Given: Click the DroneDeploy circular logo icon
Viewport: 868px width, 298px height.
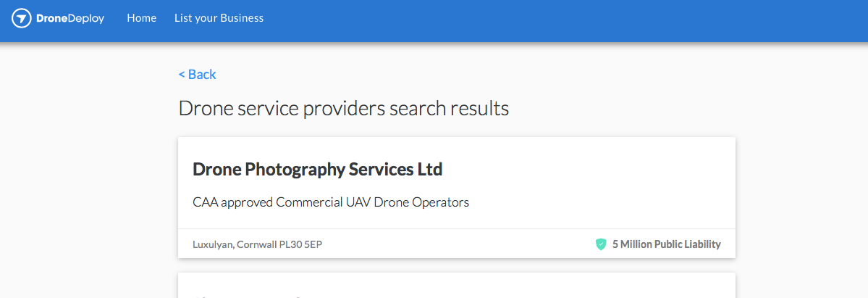Looking at the screenshot, I should [22, 17].
